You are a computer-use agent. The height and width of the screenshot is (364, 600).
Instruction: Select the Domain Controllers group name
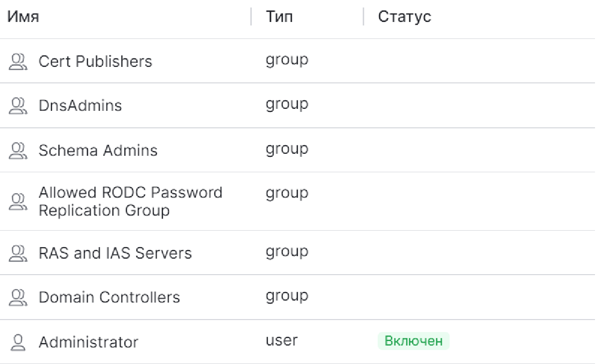pyautogui.click(x=109, y=298)
